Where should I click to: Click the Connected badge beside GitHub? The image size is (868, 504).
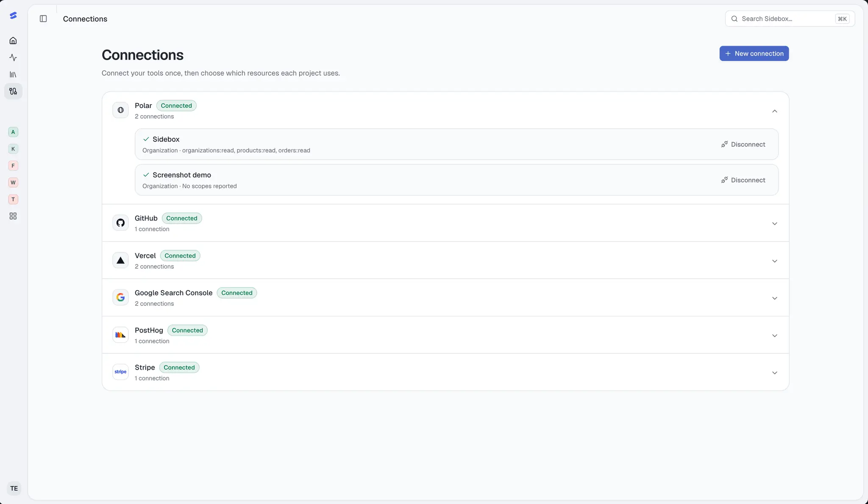pos(182,218)
